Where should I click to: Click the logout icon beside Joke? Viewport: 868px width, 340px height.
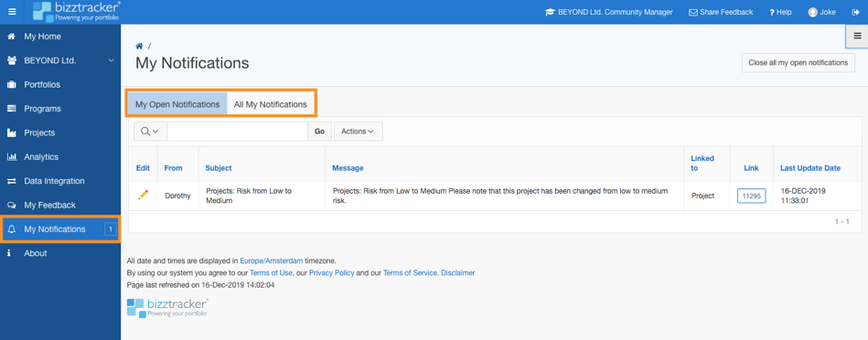pyautogui.click(x=855, y=12)
